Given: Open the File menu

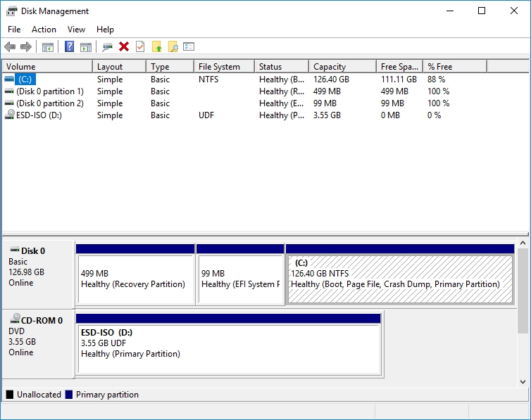Looking at the screenshot, I should pos(14,30).
